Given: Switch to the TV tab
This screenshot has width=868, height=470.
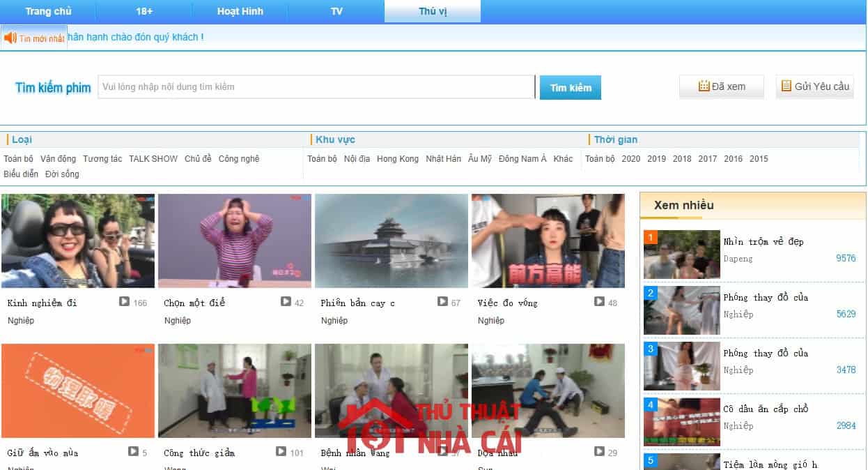Looking at the screenshot, I should click(x=336, y=11).
